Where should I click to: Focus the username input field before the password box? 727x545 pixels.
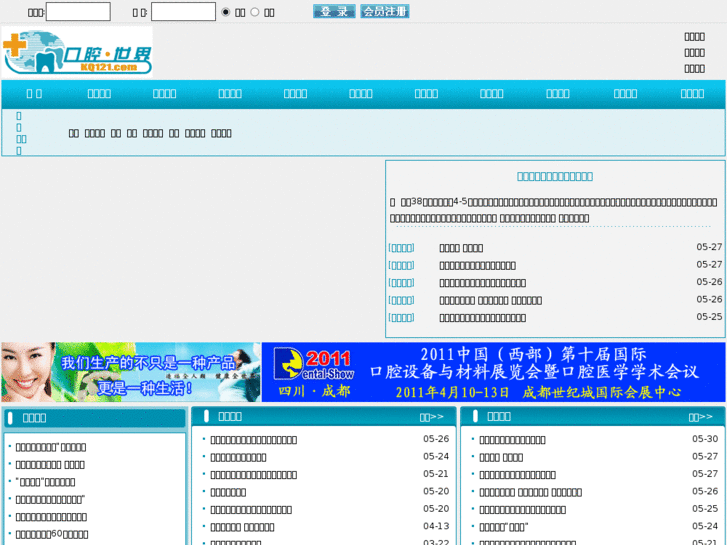pyautogui.click(x=78, y=12)
